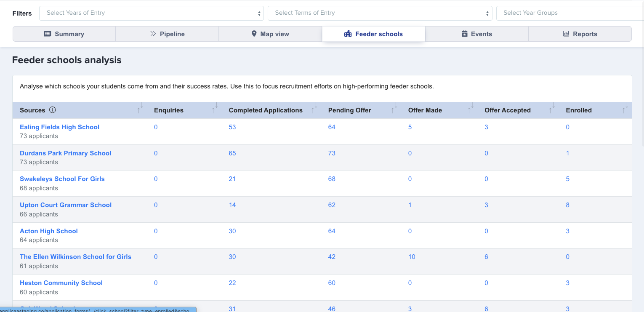This screenshot has width=644, height=312.
Task: Sort by Offer Made column arrows
Action: [471, 108]
